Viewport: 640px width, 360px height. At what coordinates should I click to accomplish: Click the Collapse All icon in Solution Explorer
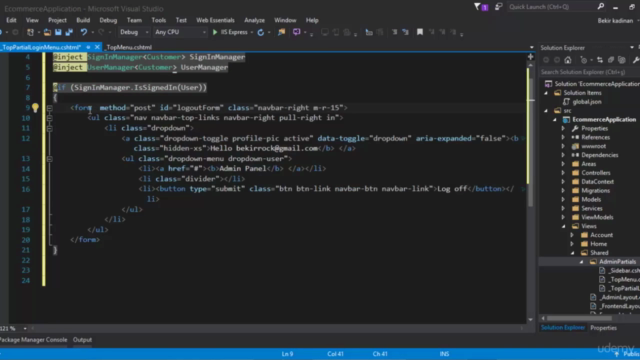coord(611,60)
